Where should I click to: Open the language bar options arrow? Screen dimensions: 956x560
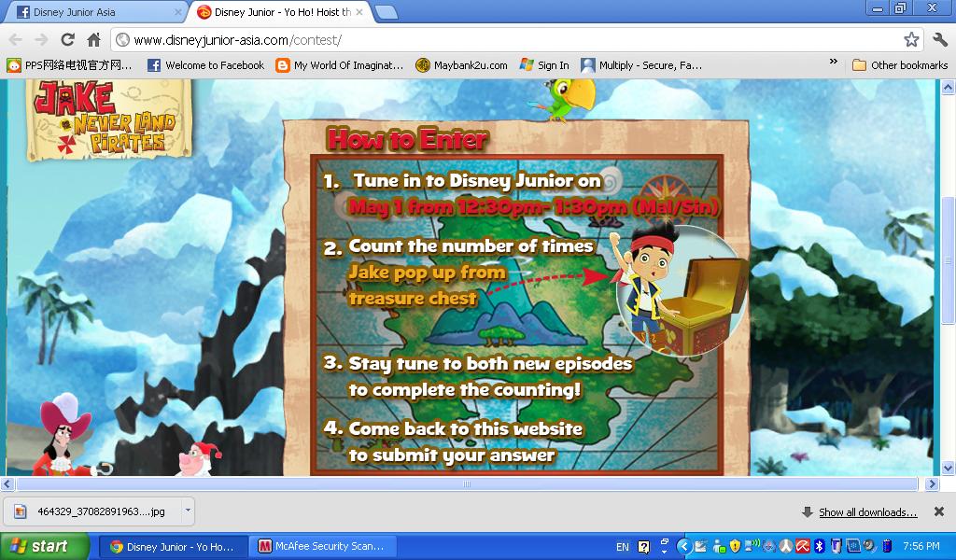click(665, 552)
